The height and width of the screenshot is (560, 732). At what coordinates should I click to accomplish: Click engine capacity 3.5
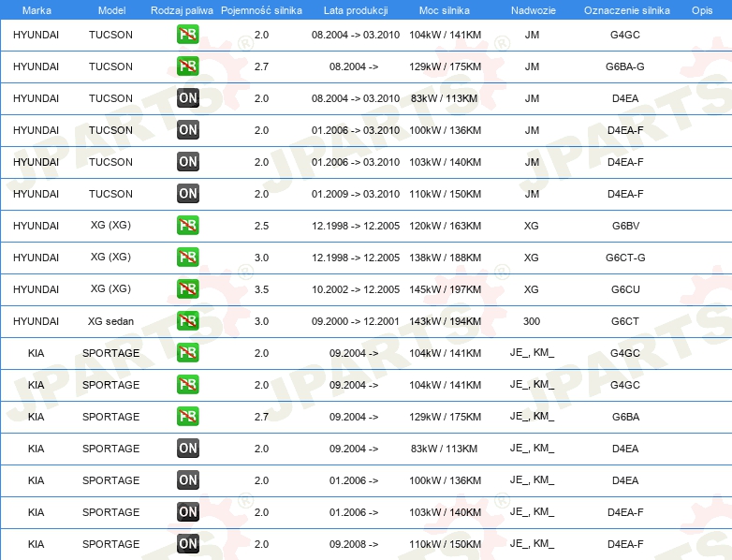tap(261, 289)
